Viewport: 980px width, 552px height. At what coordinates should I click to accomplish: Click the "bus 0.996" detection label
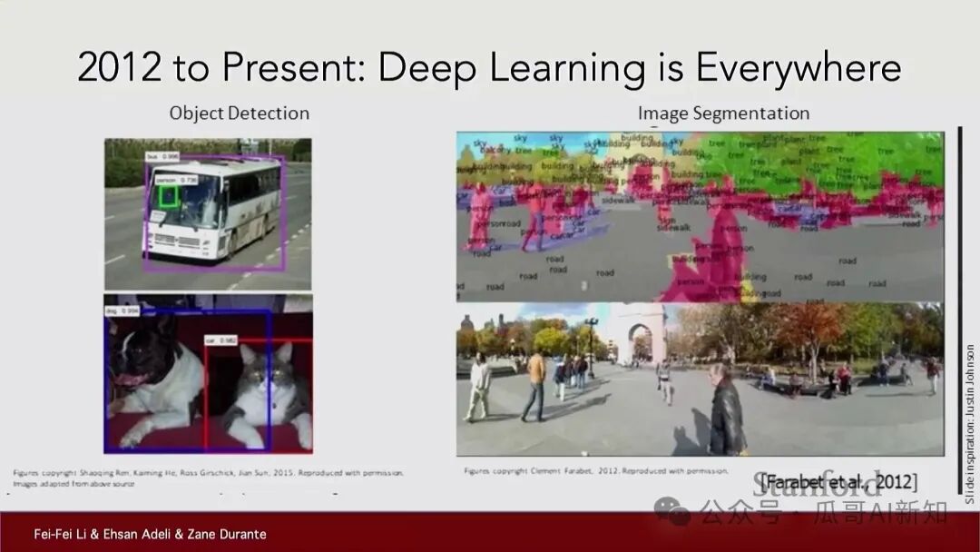[162, 156]
